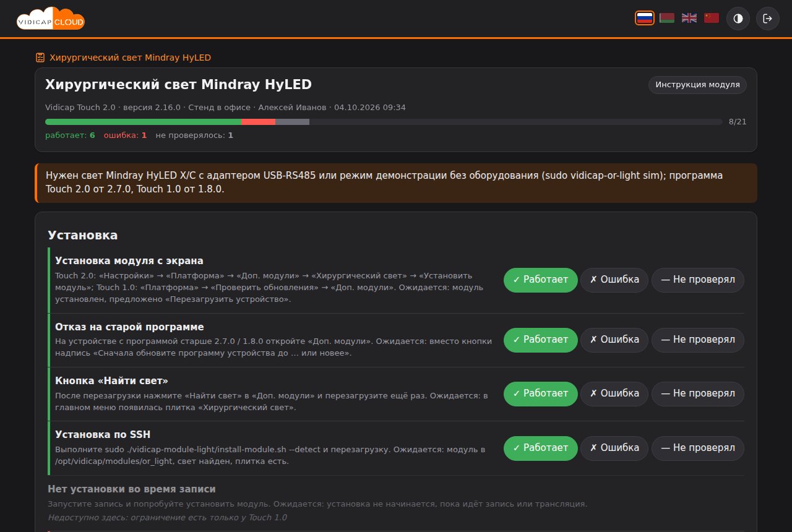Click the Vidicap Touch 2.0 version metadata line
Image resolution: width=792 pixels, height=532 pixels.
pos(225,108)
